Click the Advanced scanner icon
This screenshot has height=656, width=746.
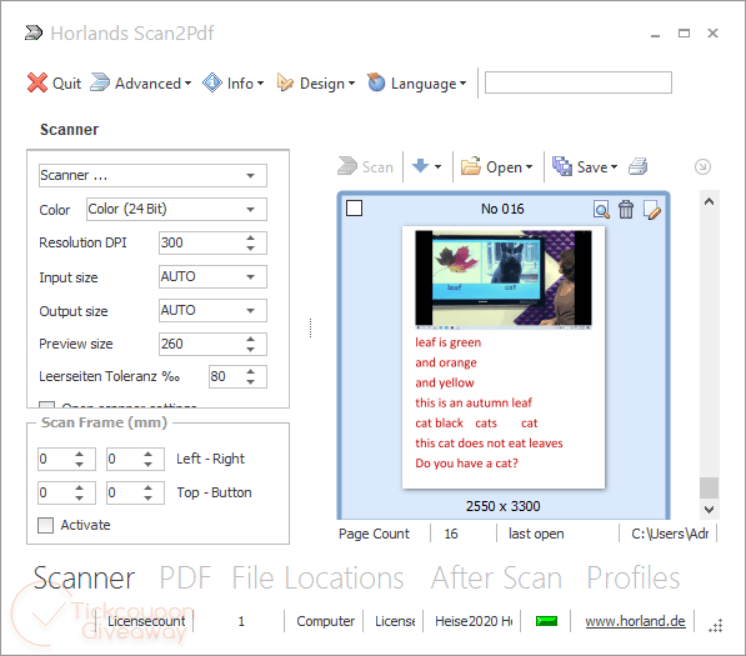100,82
